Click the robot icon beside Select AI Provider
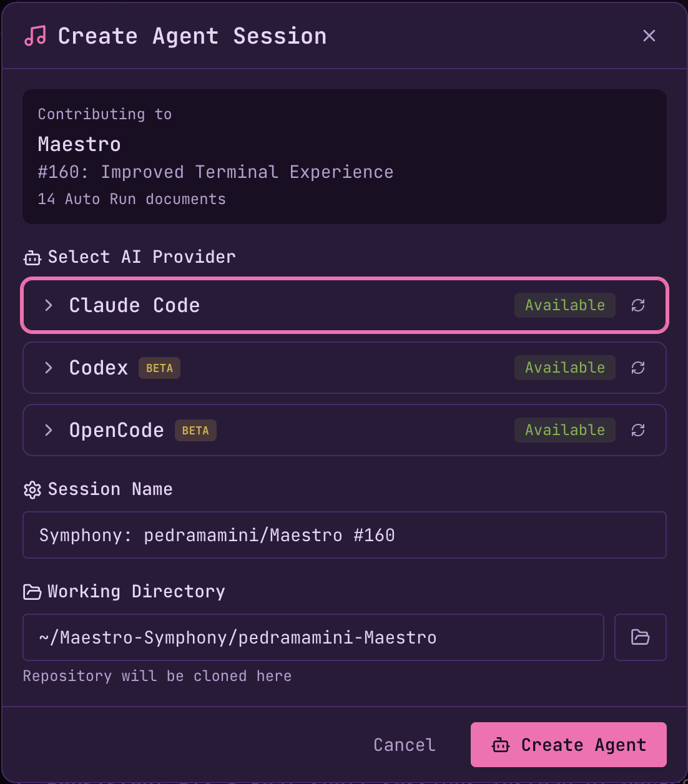This screenshot has height=784, width=688. coord(31,257)
